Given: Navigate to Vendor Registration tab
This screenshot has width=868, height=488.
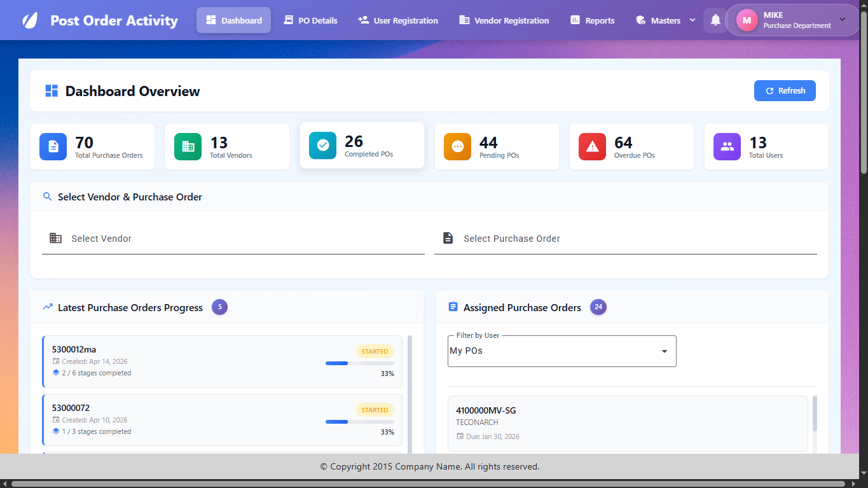Looking at the screenshot, I should tap(504, 20).
